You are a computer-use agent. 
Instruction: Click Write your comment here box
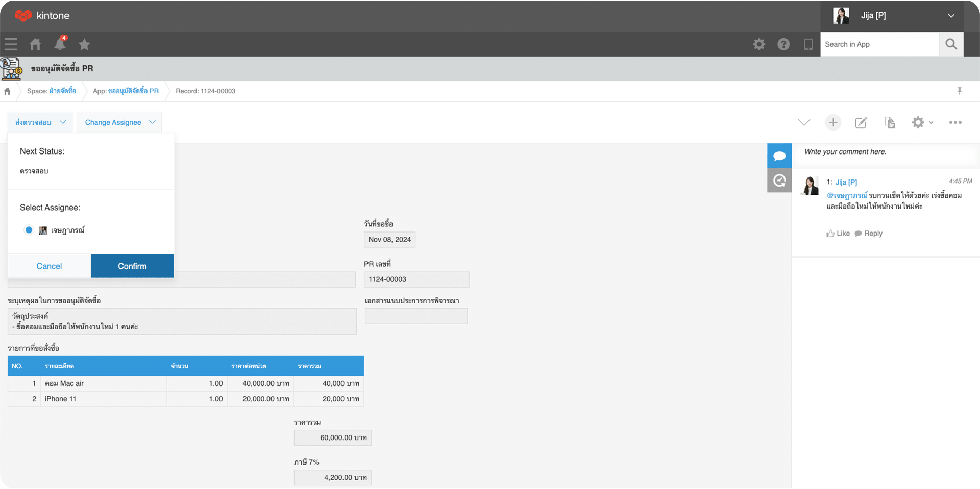[x=886, y=152]
